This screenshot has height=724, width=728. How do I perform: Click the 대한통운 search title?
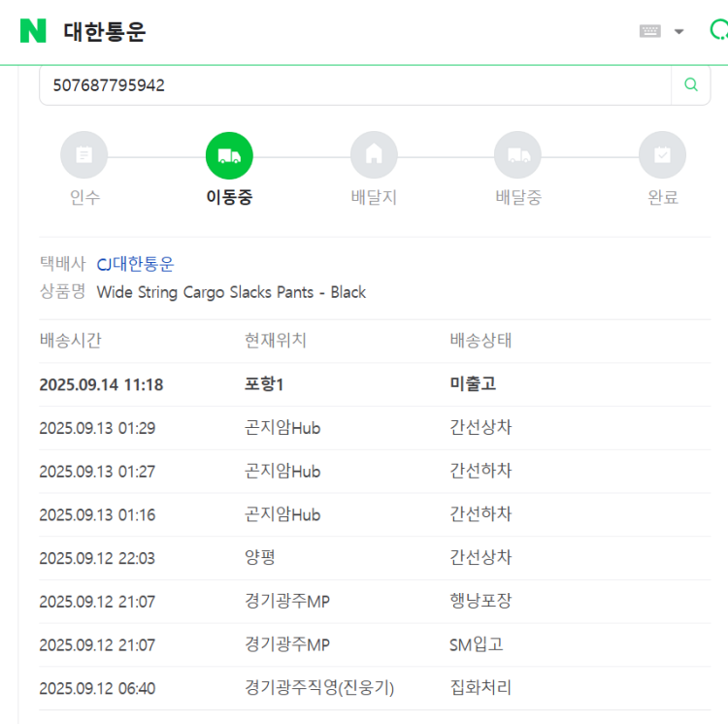105,32
